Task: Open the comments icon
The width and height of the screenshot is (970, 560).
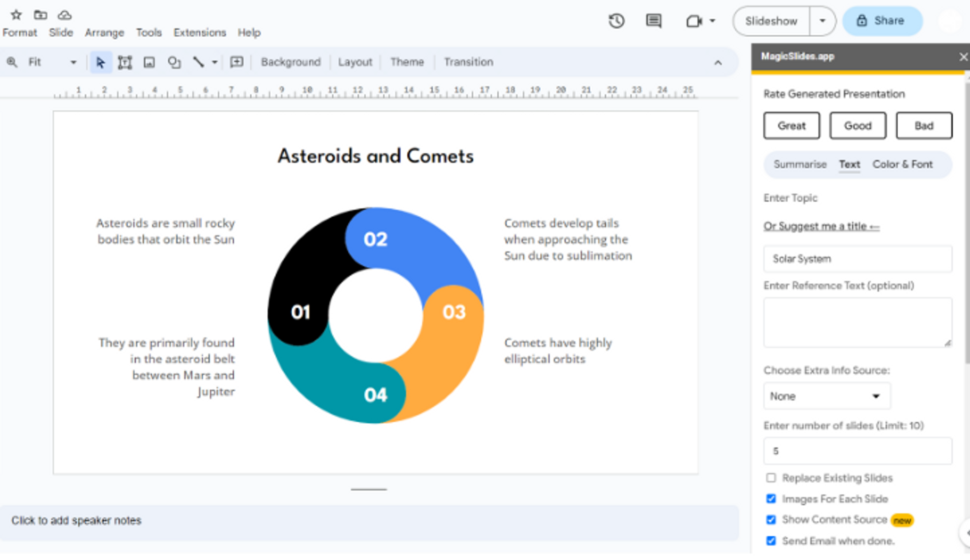Action: click(653, 21)
